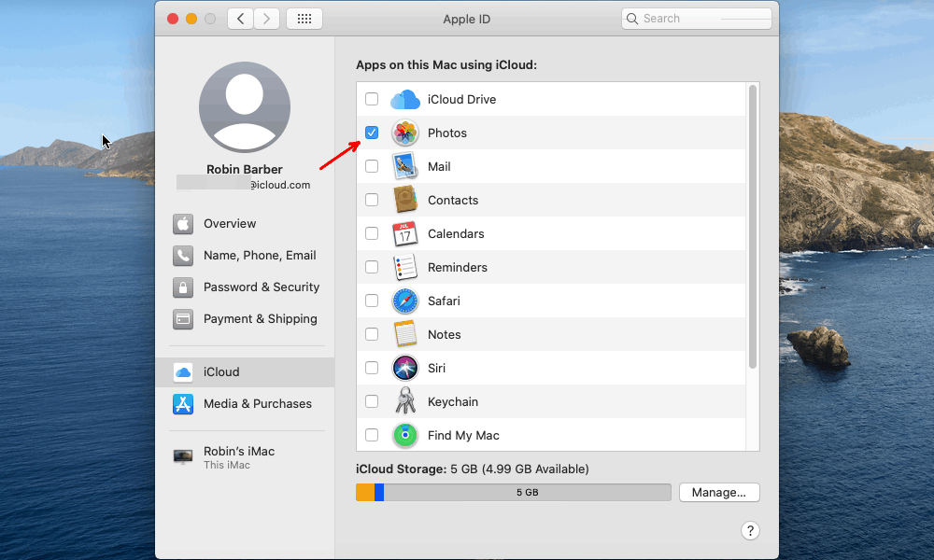Click the Apple ID window title
Viewport: 934px width, 560px height.
466,19
